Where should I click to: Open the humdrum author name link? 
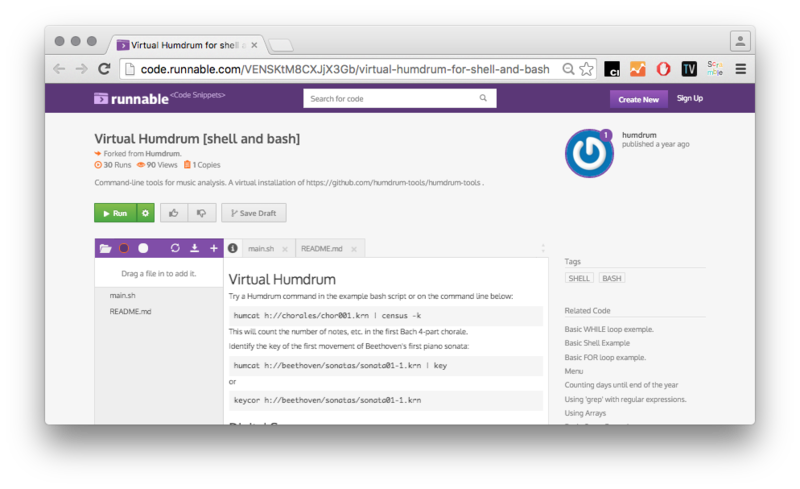pyautogui.click(x=639, y=135)
